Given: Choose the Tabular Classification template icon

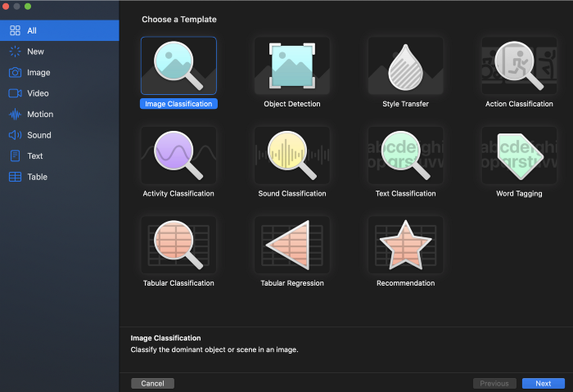Looking at the screenshot, I should (178, 245).
